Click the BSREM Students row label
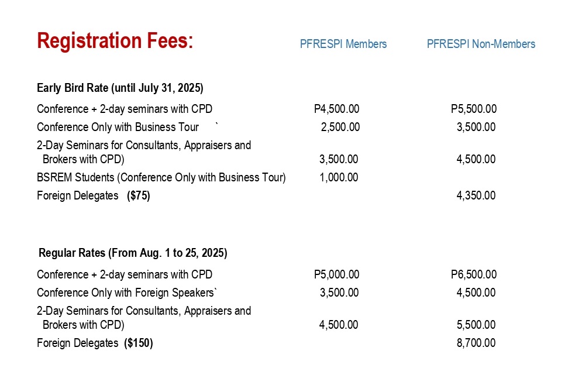Viewport: 582px width, 392px height. [161, 177]
